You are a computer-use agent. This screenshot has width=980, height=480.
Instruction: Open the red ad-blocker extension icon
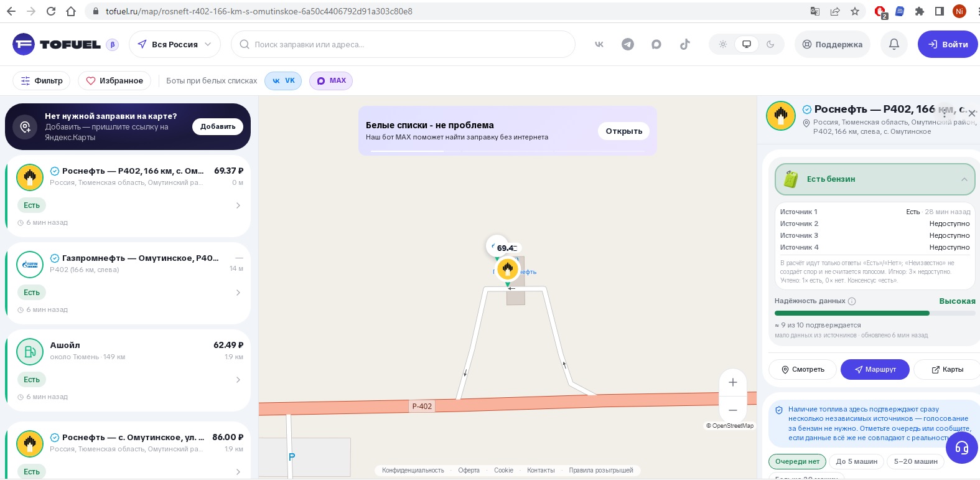click(x=880, y=11)
